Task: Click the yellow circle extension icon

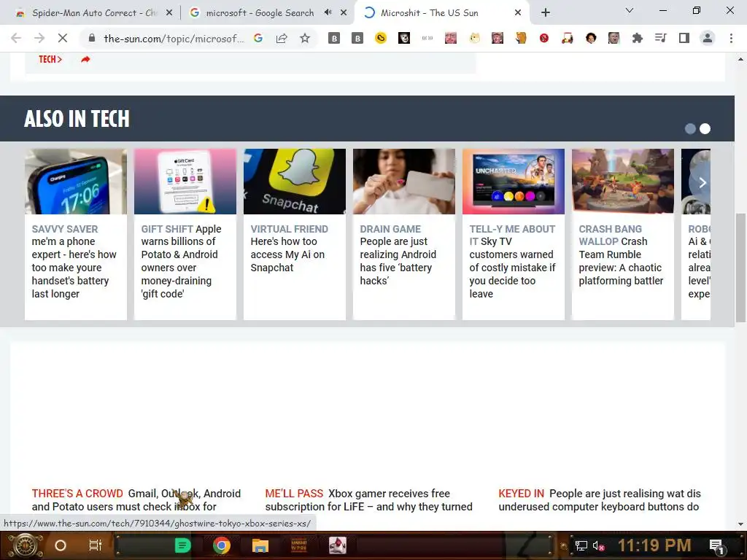Action: point(381,38)
